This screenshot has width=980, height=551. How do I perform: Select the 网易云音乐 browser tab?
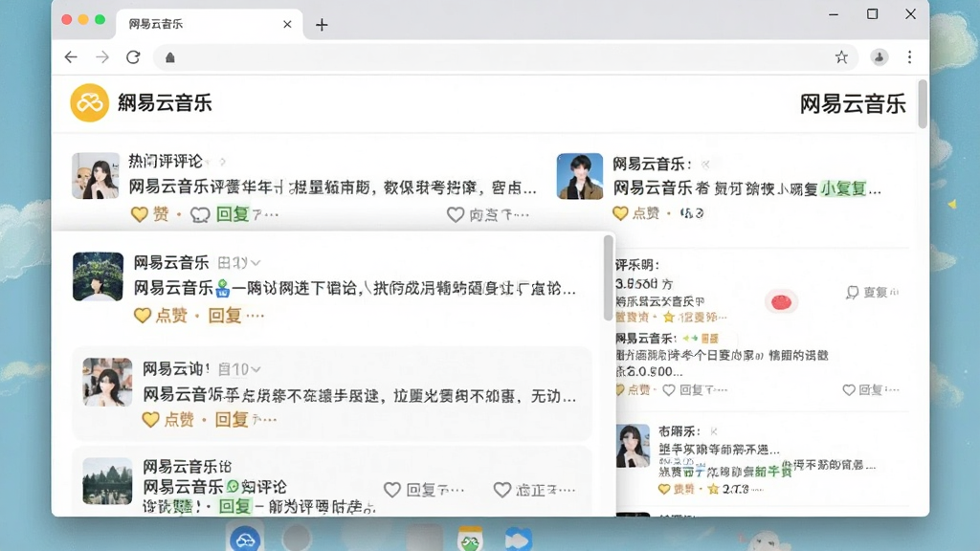[x=210, y=24]
